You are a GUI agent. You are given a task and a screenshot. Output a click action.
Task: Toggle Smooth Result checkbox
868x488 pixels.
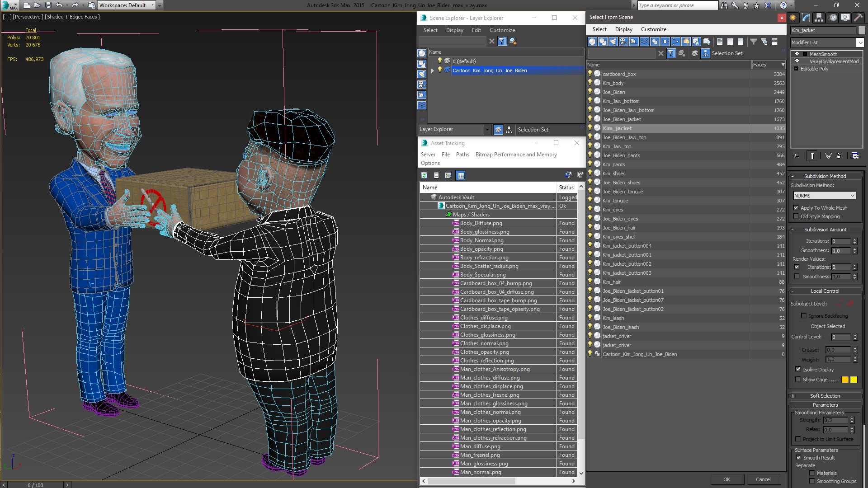point(798,458)
